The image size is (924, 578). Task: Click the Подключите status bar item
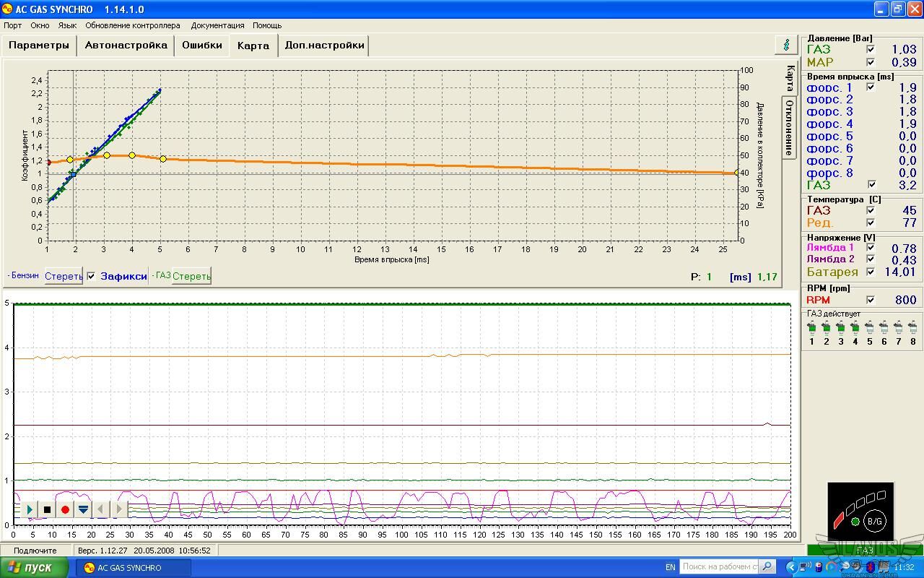coord(35,551)
